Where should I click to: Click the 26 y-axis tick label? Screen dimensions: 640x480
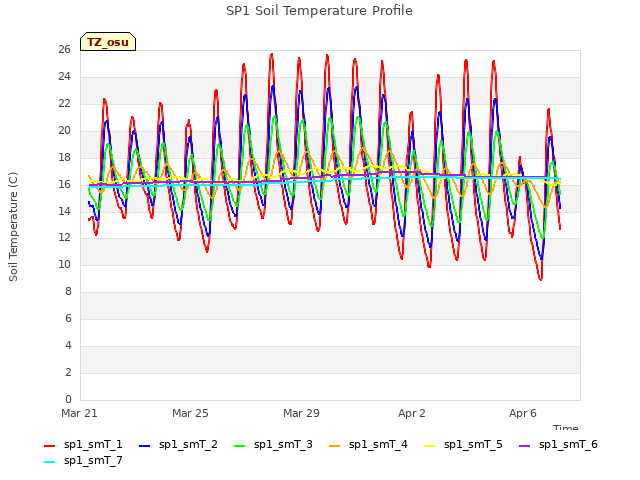(x=64, y=49)
